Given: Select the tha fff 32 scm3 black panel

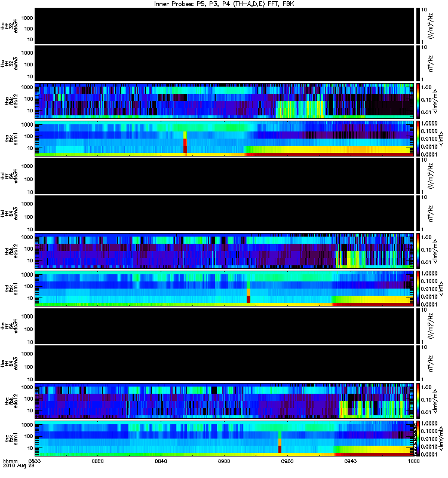Looking at the screenshot, I should point(225,63).
